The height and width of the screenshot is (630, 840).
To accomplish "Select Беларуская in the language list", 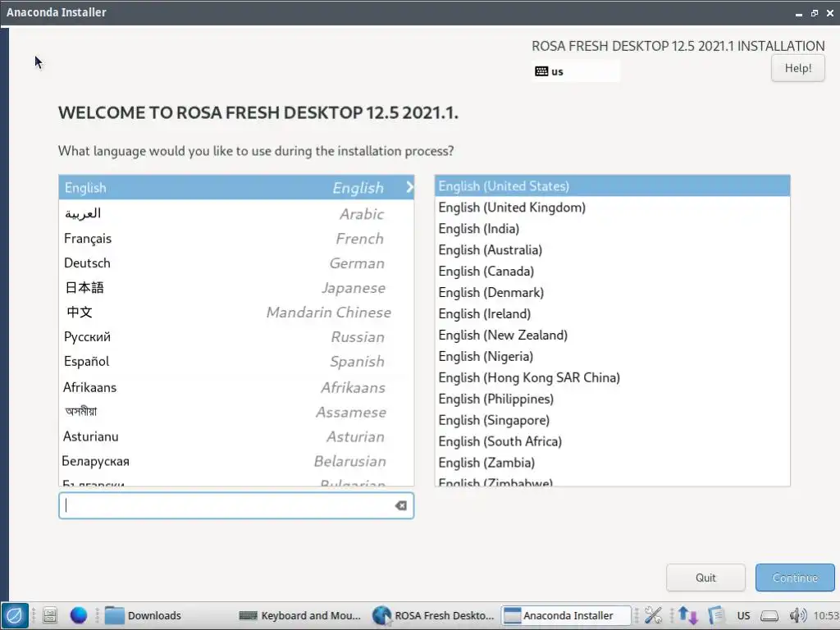I will (236, 461).
